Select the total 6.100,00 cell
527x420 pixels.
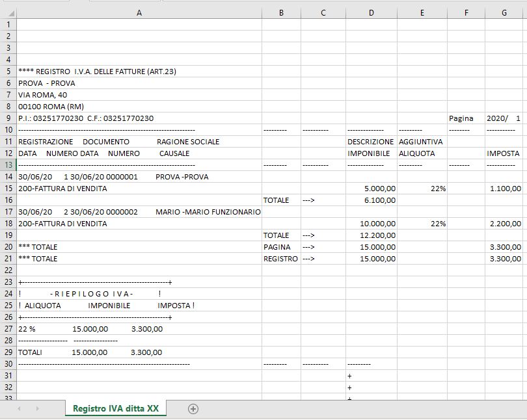tap(372, 200)
